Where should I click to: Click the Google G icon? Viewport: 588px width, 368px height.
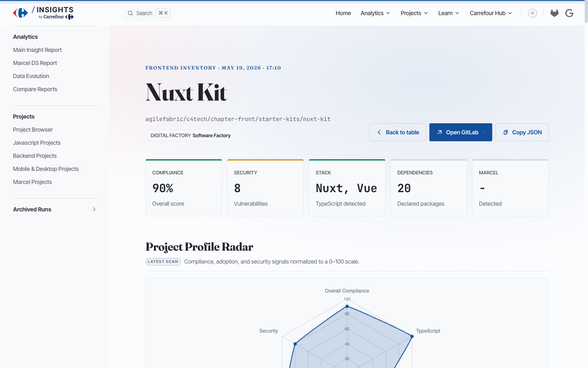(x=569, y=13)
